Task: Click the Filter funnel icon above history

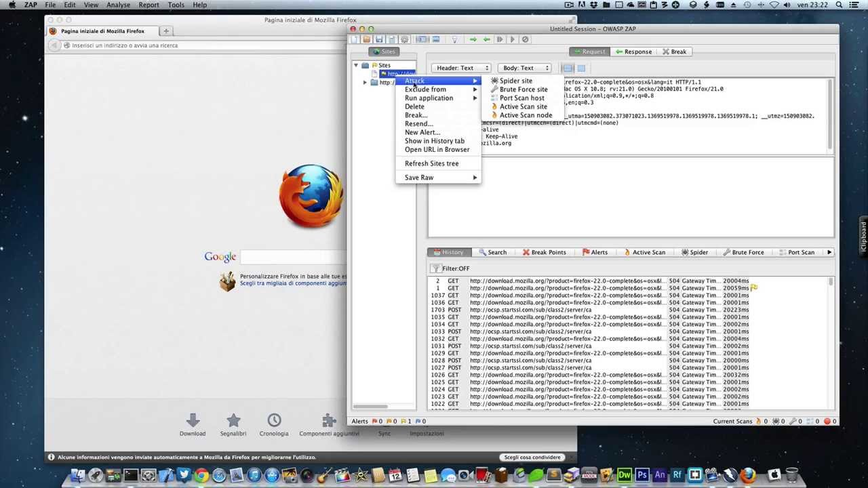Action: (437, 268)
